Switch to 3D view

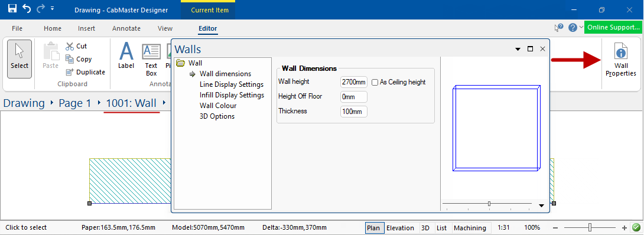tap(425, 228)
